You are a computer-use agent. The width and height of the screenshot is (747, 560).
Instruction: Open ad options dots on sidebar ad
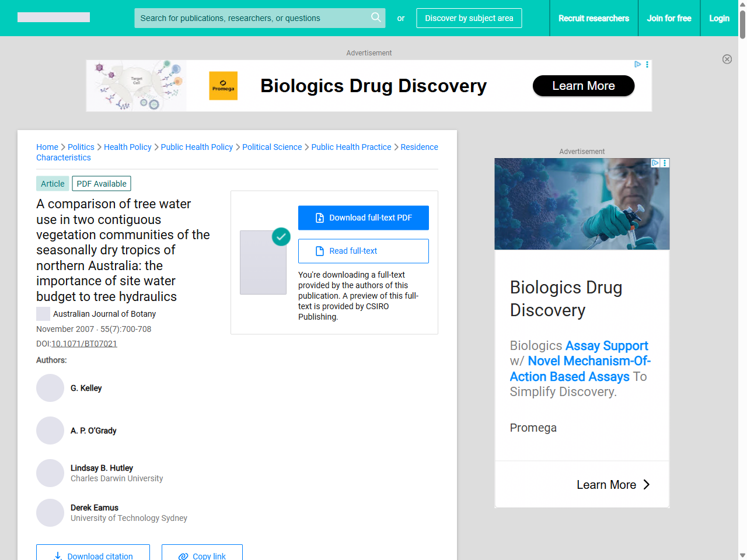point(665,163)
